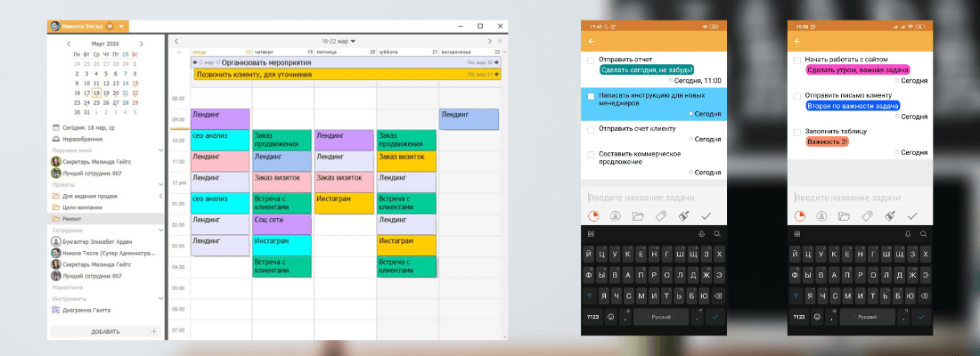The width and height of the screenshot is (980, 356).
Task: Select Цели компании in the projects list
Action: tap(81, 206)
